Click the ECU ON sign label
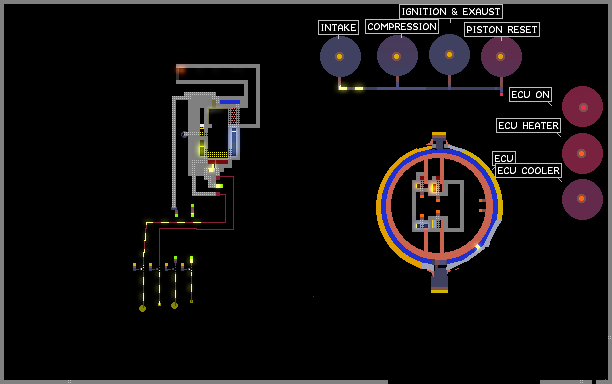Screen dimensions: 612x384 [530, 94]
